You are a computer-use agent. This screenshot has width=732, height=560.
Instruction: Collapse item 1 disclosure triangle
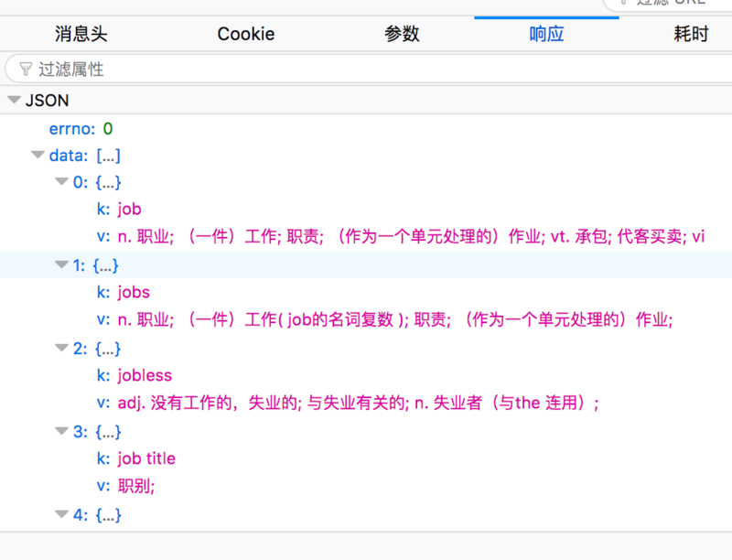point(61,264)
